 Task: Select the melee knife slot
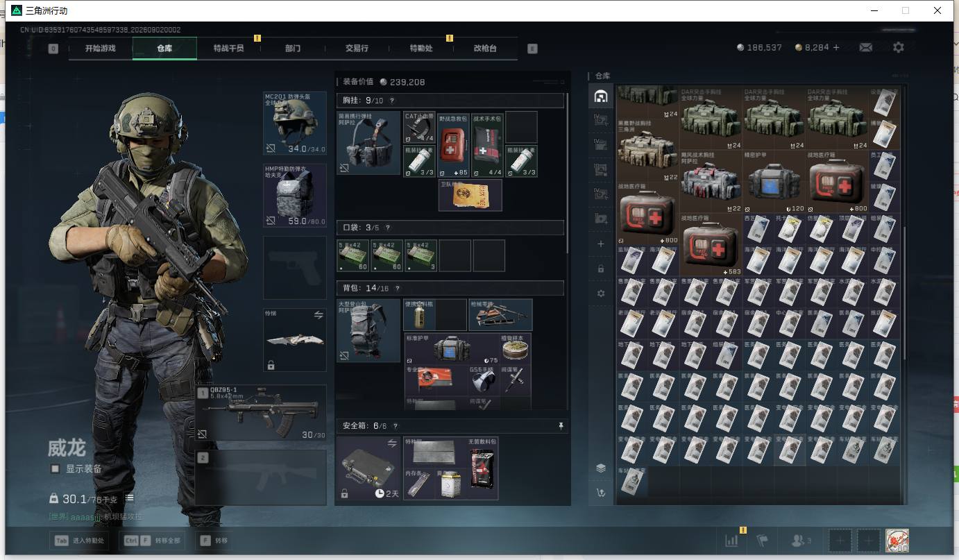tap(295, 340)
